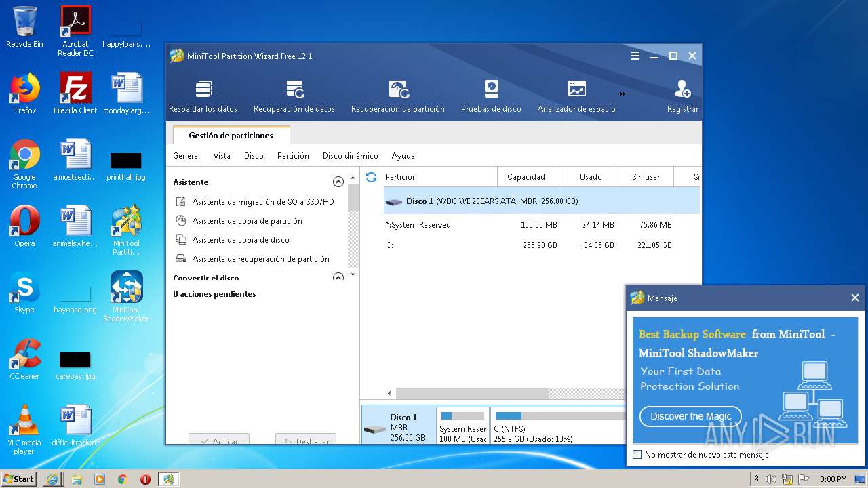Open Recuperación de partición tool
Image resolution: width=868 pixels, height=488 pixels.
coord(398,96)
